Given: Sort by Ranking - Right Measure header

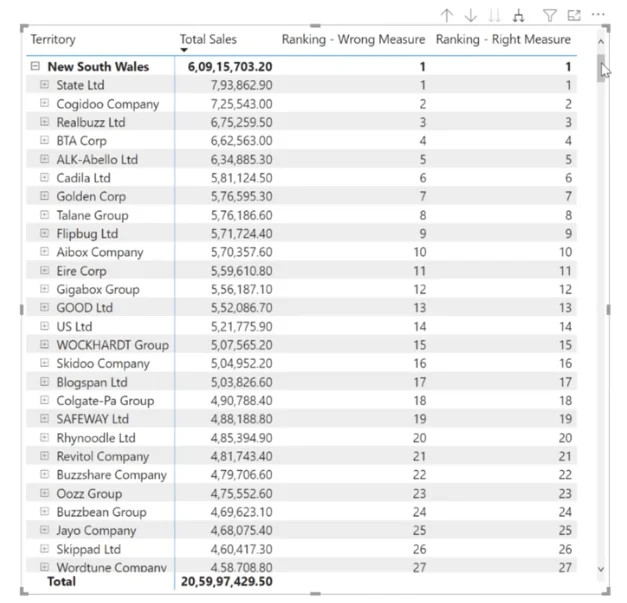Looking at the screenshot, I should pos(503,39).
